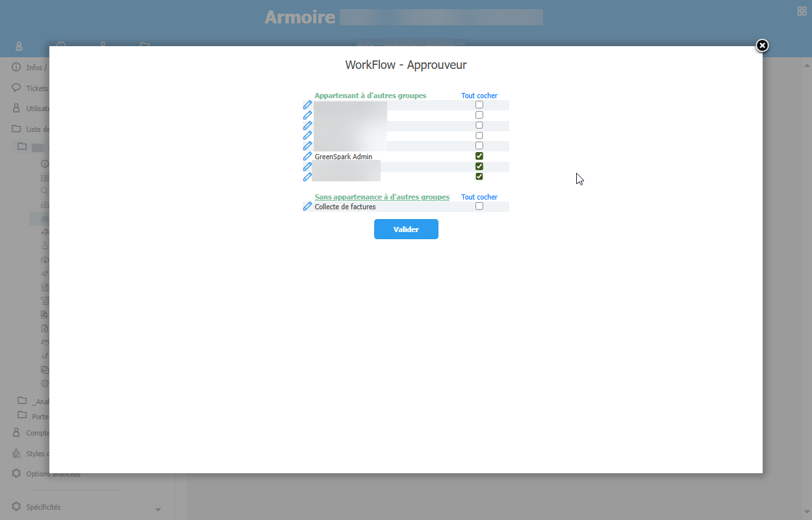The width and height of the screenshot is (812, 520).
Task: Expand the _Anal folder in sidebar tree
Action: (22, 401)
